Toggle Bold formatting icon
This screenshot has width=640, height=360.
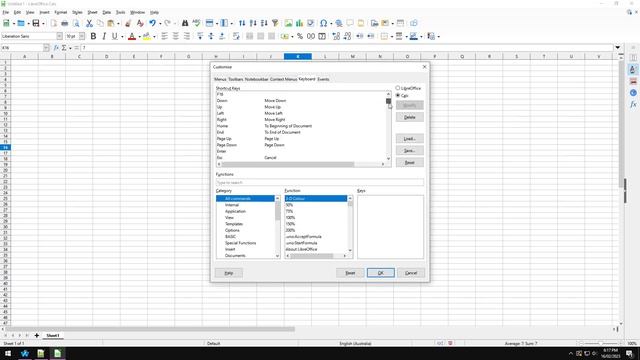pyautogui.click(x=93, y=36)
